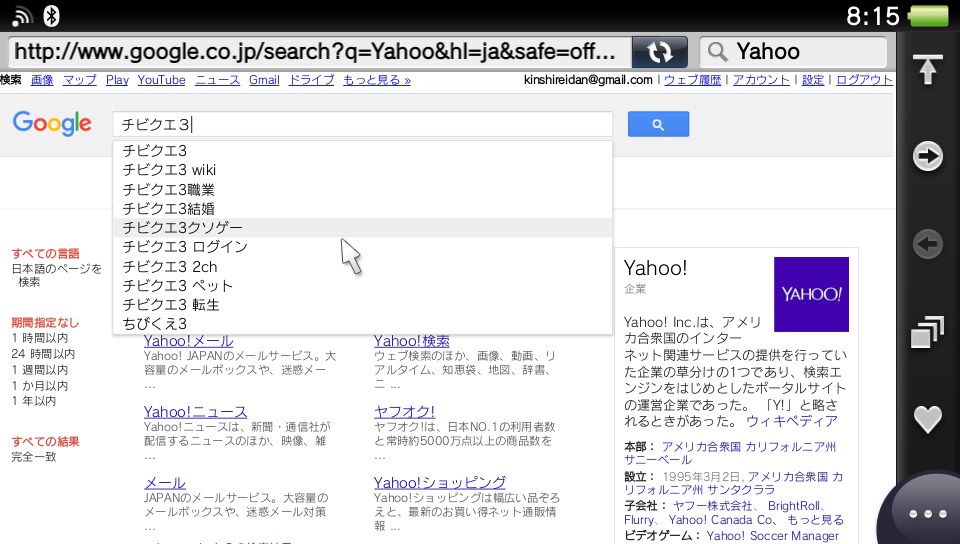Open bookmarks with the heart icon
960x544 pixels.
pos(928,420)
